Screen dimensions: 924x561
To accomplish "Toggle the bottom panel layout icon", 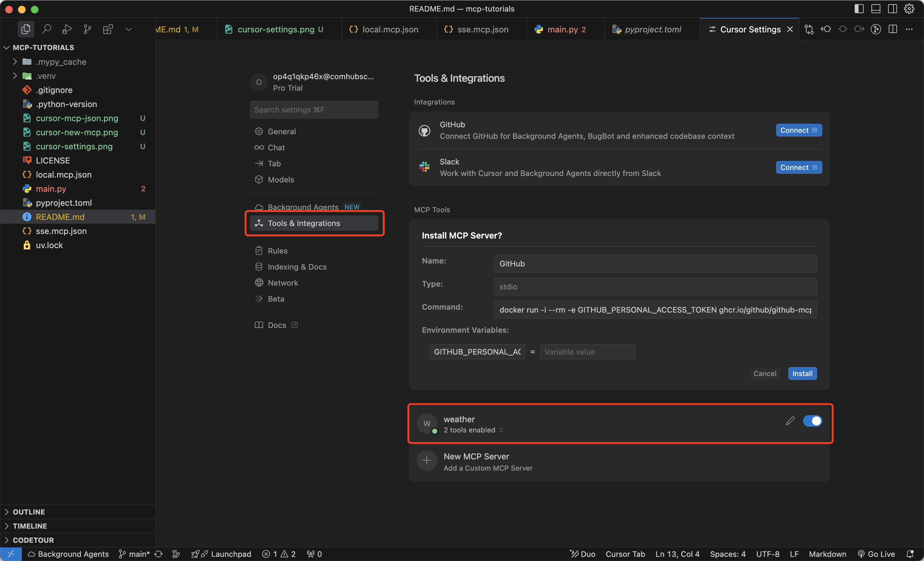I will (876, 9).
